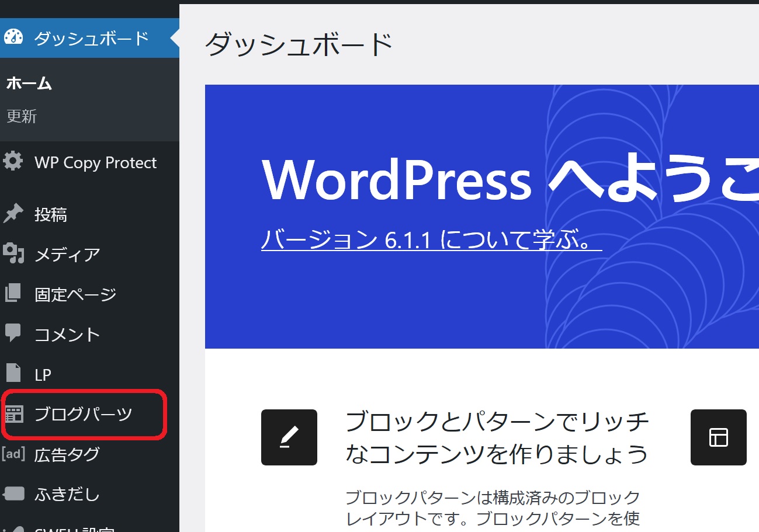Click the WordPress へようこそ banner heading
The image size is (759, 532).
pos(510,179)
